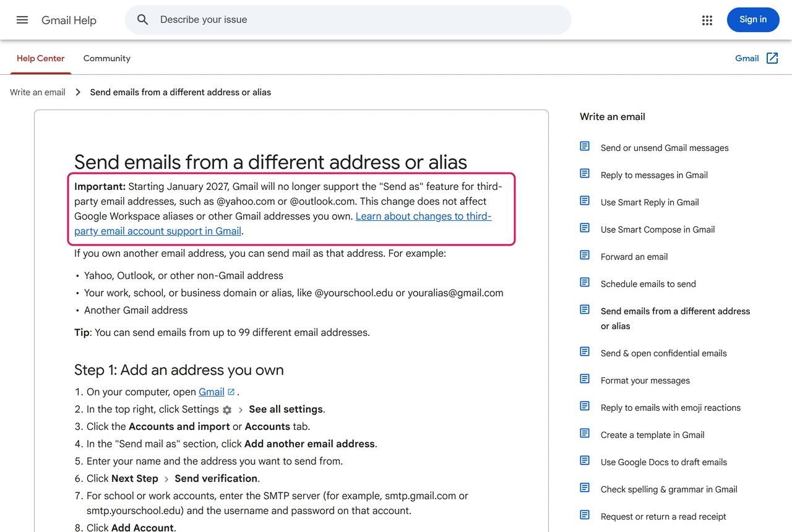
Task: Select Send emails from a different address sidebar item
Action: coord(675,319)
